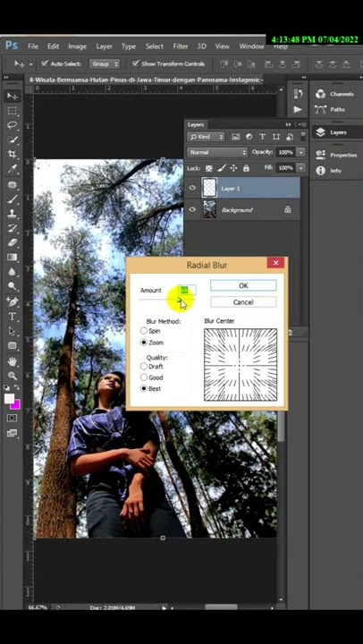Viewport: 363px width, 644px height.
Task: Click lock position icon in Layers
Action: click(x=233, y=168)
